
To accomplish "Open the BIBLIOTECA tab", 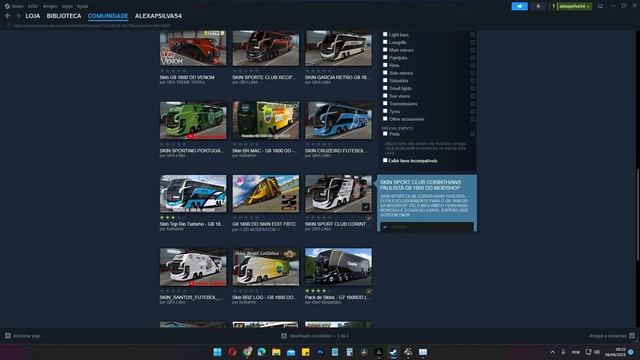I will pos(64,16).
